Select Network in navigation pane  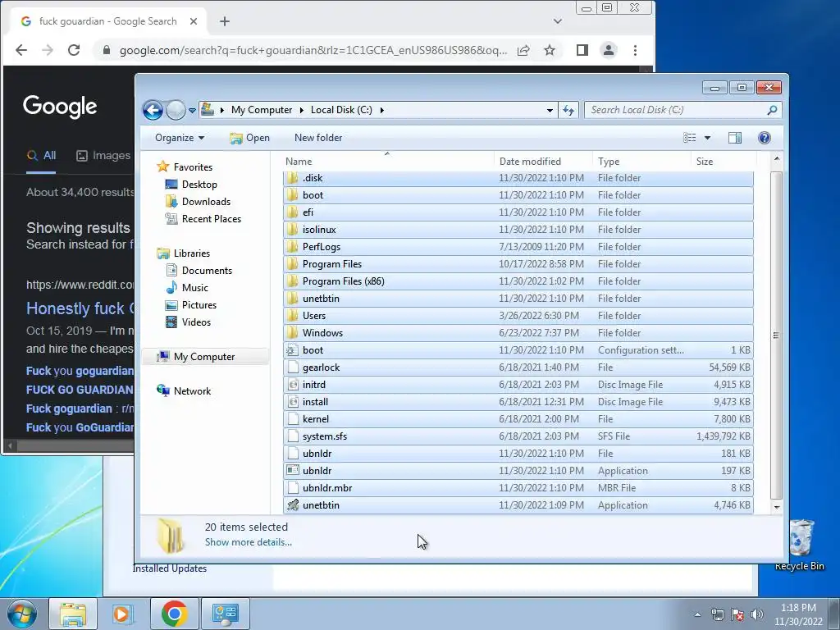point(184,391)
